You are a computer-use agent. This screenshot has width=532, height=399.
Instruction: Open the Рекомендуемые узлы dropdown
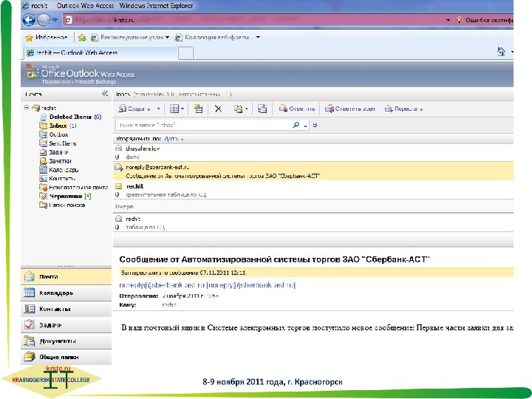(x=130, y=38)
